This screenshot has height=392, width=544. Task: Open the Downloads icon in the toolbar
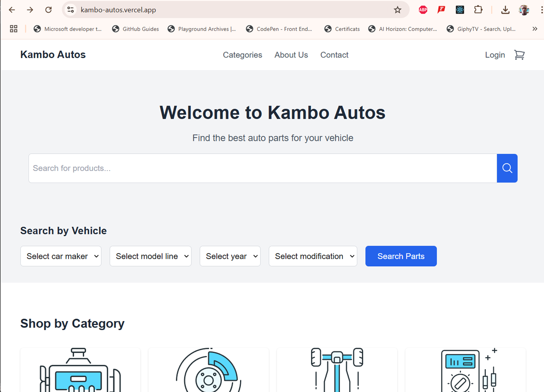[505, 10]
